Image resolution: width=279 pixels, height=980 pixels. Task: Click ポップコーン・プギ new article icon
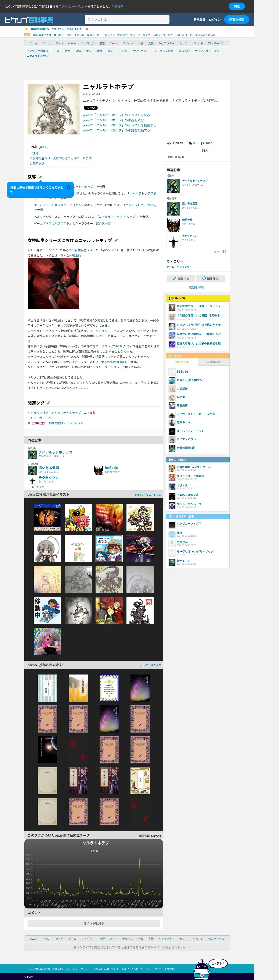coord(172,525)
